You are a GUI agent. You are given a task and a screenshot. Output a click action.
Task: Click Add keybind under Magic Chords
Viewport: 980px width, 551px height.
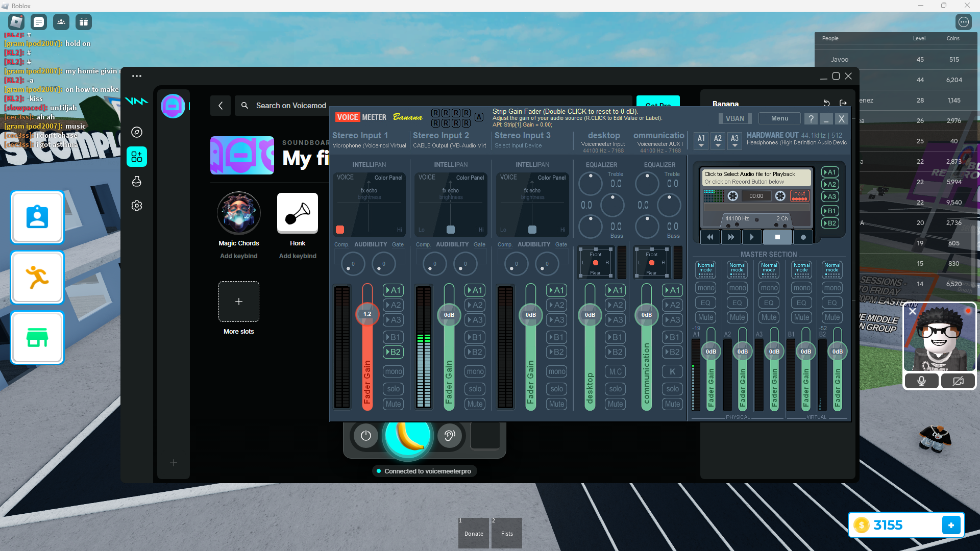coord(239,256)
